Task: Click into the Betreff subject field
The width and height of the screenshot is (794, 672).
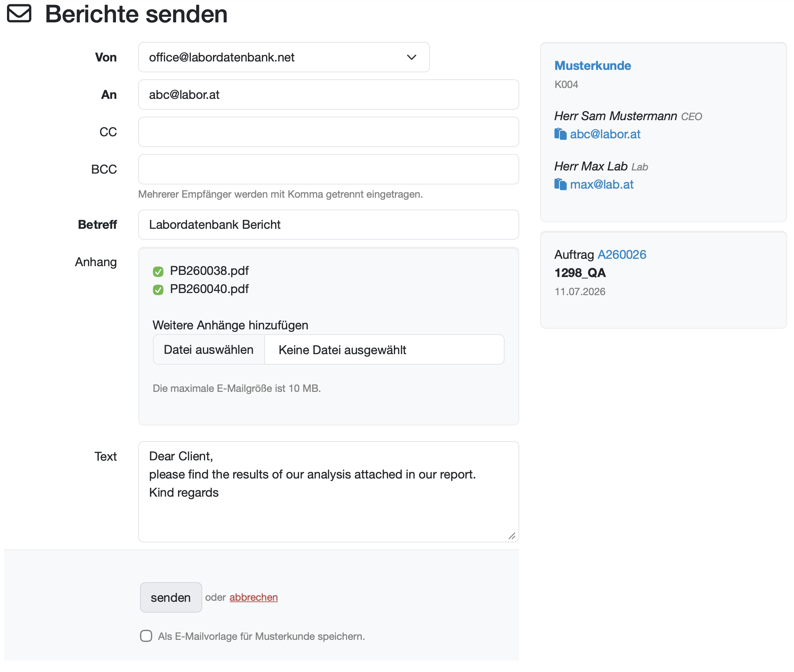Action: coord(328,225)
